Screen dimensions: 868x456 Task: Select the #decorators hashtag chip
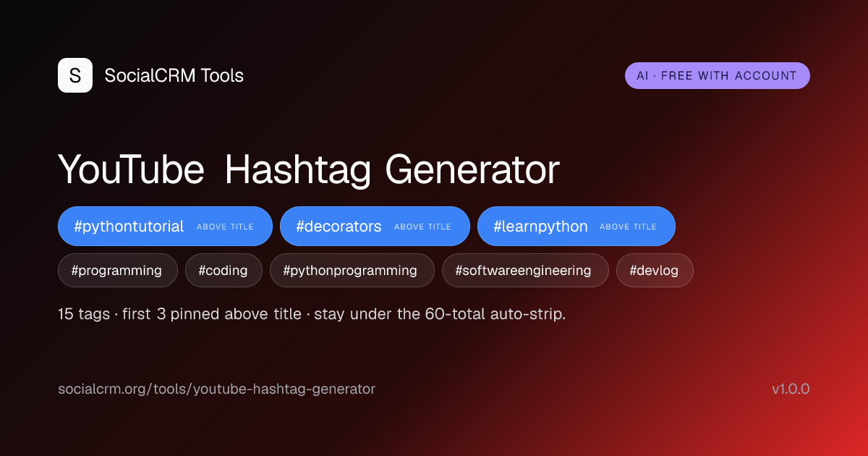click(375, 227)
